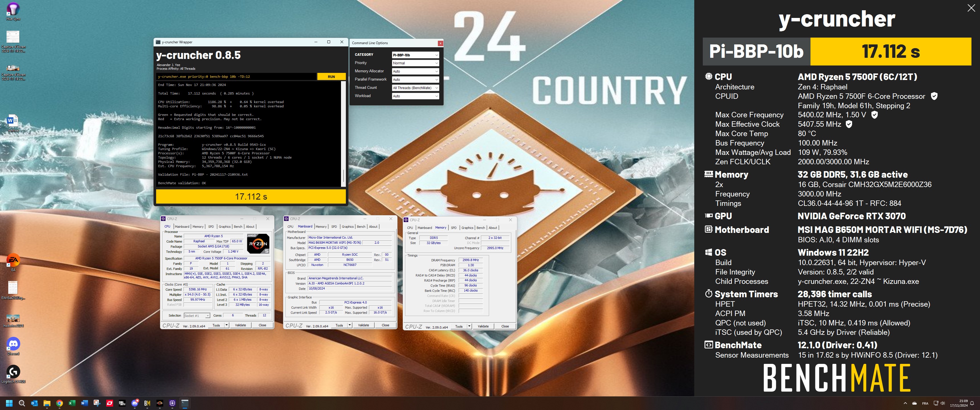
Task: Open the About tab in first CPU-Z window
Action: point(250,227)
